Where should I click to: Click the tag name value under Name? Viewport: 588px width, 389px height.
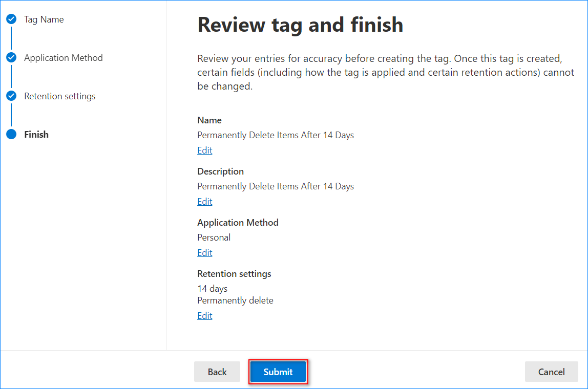click(x=276, y=135)
